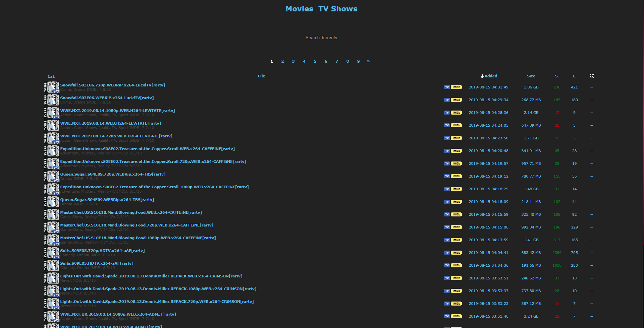Sort torrents by leechers (L.) column
The image size is (644, 328).
coord(574,76)
